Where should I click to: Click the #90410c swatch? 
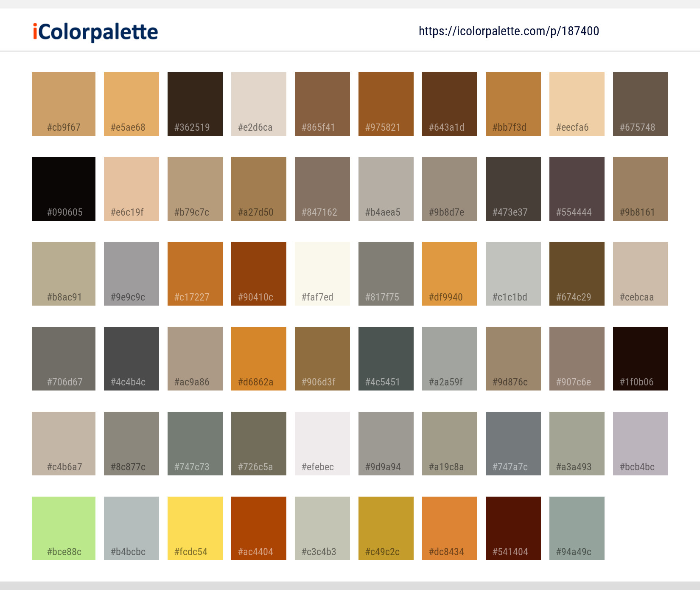coord(258,273)
